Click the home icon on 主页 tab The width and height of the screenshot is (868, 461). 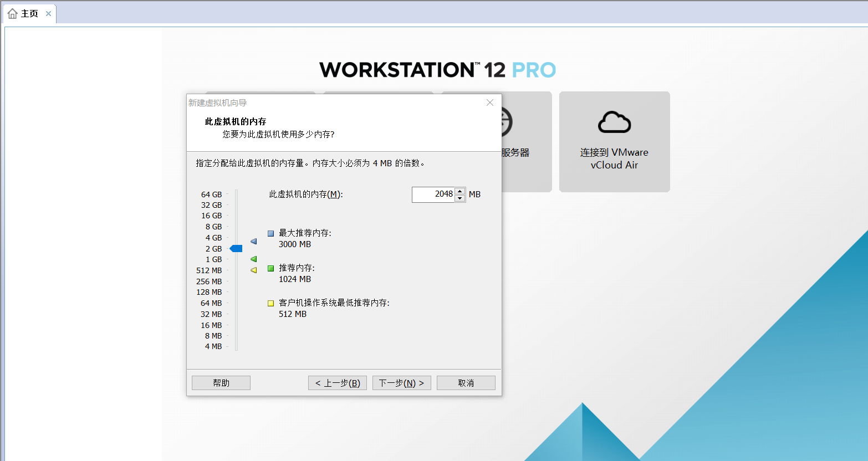(13, 14)
